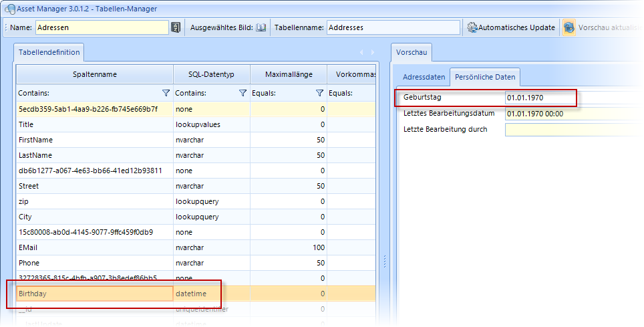Screen dimensions: 644x327
Task: Select the FirstName row
Action: tap(196, 140)
